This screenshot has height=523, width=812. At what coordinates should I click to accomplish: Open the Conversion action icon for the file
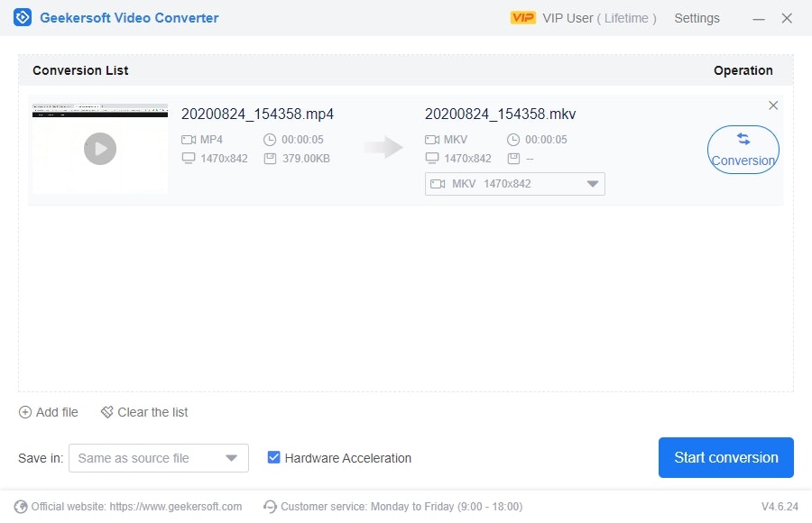coord(743,148)
